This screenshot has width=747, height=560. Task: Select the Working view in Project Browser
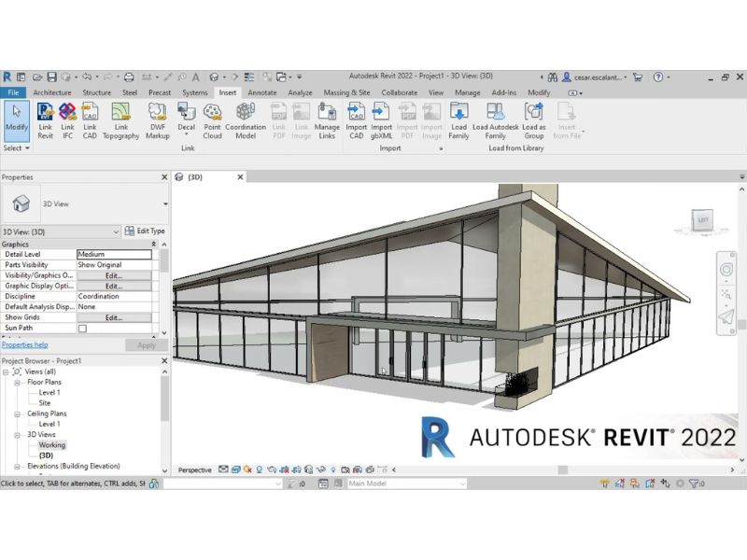tap(52, 445)
